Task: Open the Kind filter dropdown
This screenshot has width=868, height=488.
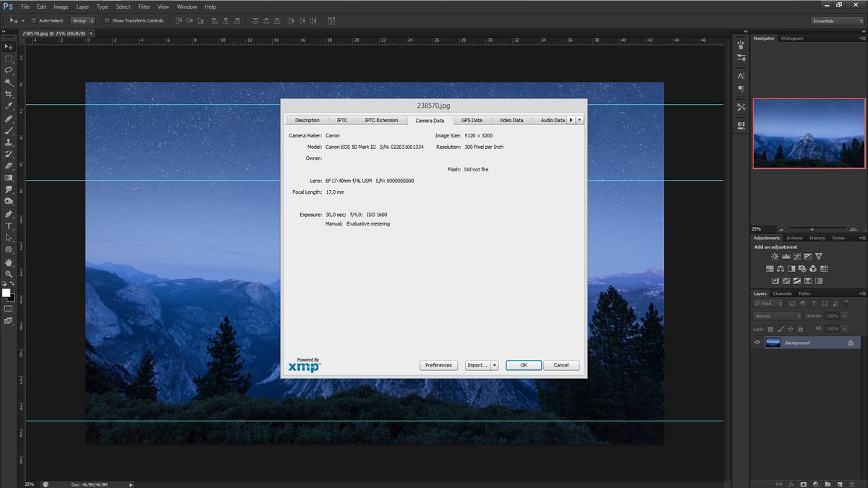Action: [768, 303]
